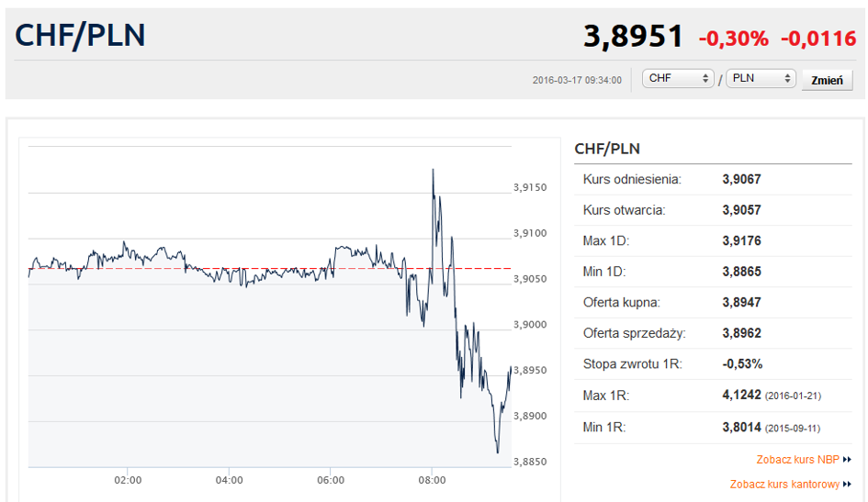Viewport: 868px width, 502px height.
Task: Click the Kurs odniesienia row label
Action: pos(632,179)
